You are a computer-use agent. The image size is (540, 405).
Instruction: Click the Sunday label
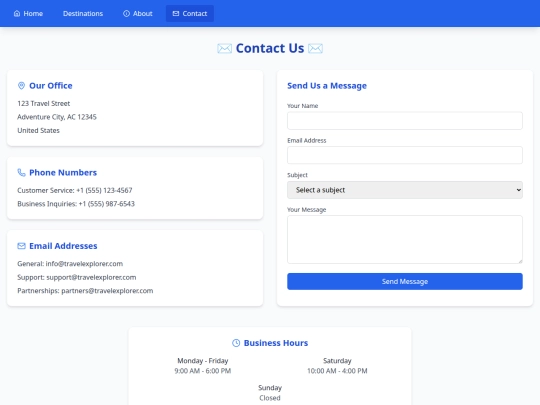270,388
